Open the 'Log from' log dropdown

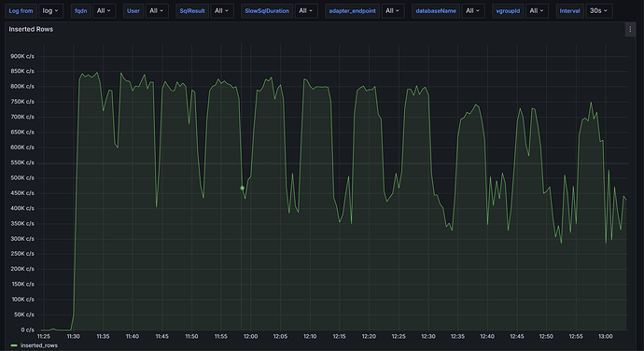coord(51,10)
